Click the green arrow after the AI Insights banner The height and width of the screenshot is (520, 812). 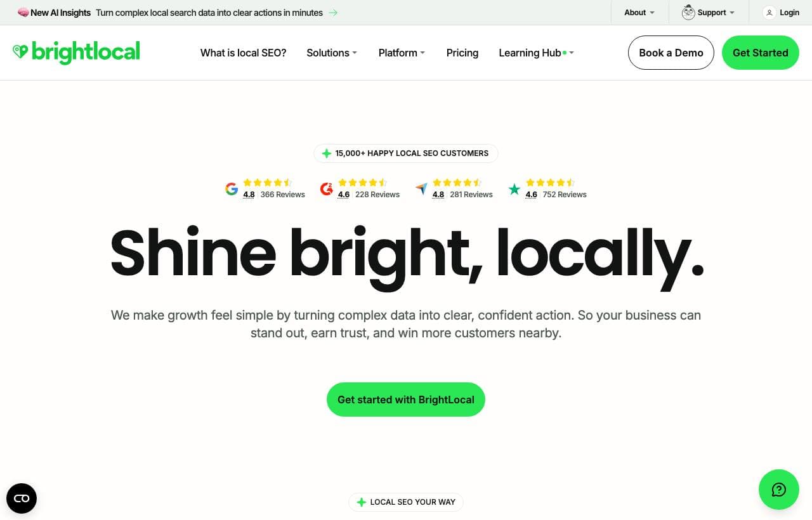333,13
